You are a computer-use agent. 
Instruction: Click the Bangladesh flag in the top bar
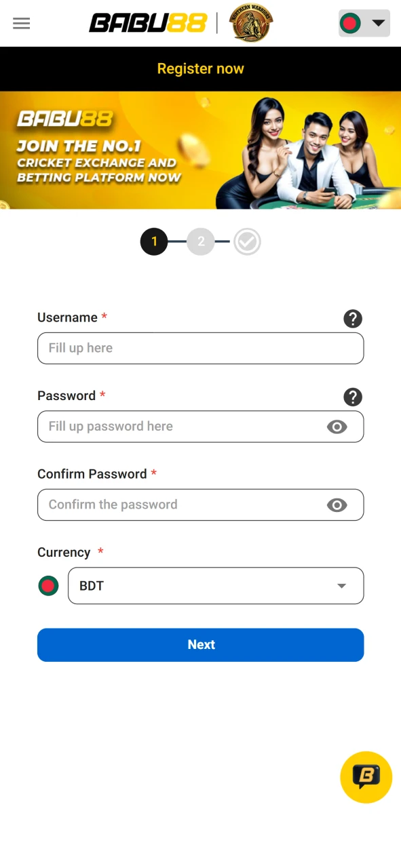coord(352,22)
